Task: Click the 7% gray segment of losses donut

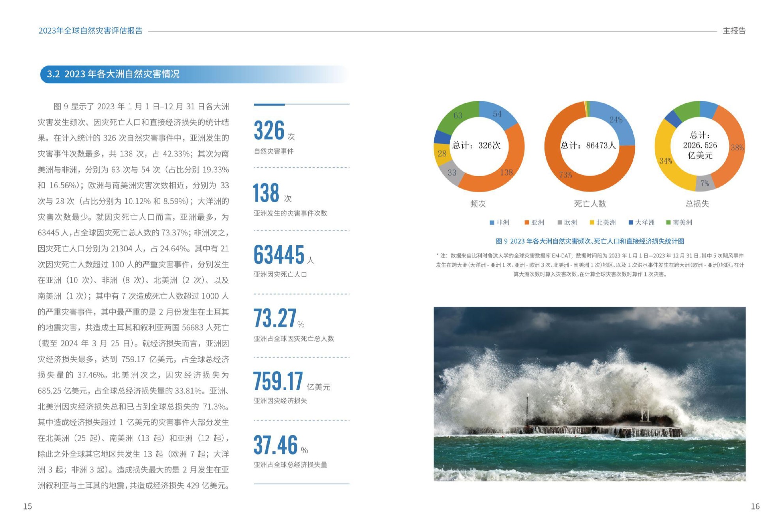Action: click(x=705, y=183)
